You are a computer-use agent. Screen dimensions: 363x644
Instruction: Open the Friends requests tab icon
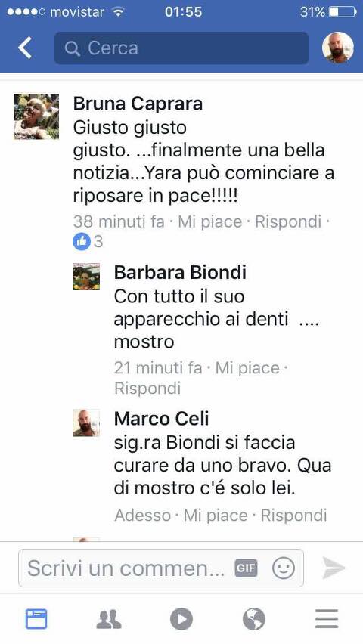pos(109,619)
